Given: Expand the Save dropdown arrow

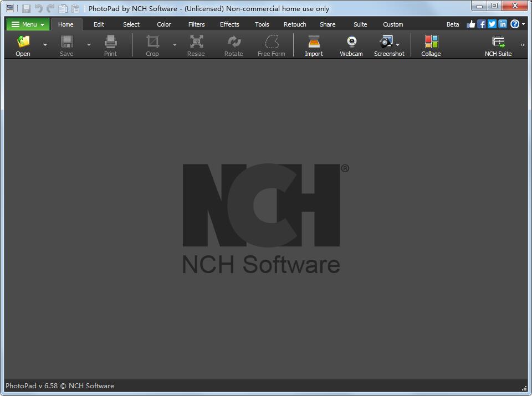Looking at the screenshot, I should pos(89,45).
